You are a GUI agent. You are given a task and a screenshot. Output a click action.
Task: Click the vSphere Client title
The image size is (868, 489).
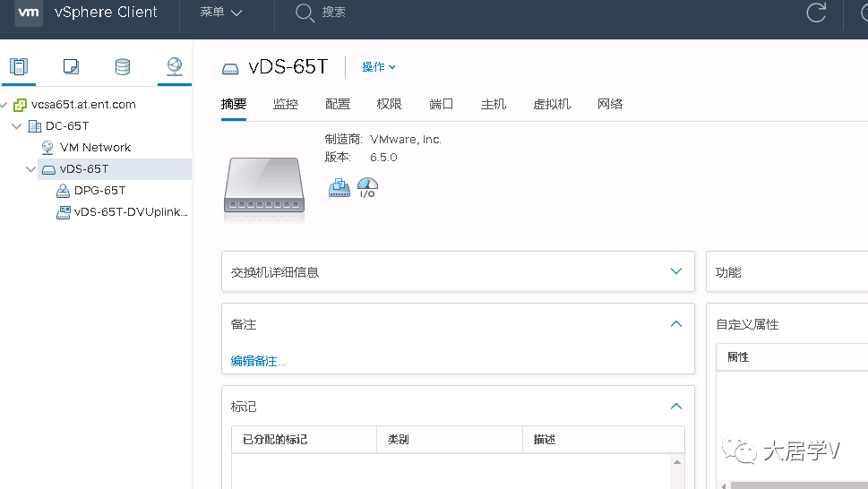[106, 13]
